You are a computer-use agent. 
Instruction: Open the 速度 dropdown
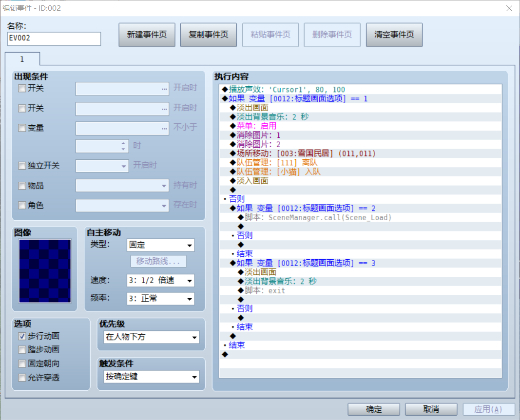[160, 281]
